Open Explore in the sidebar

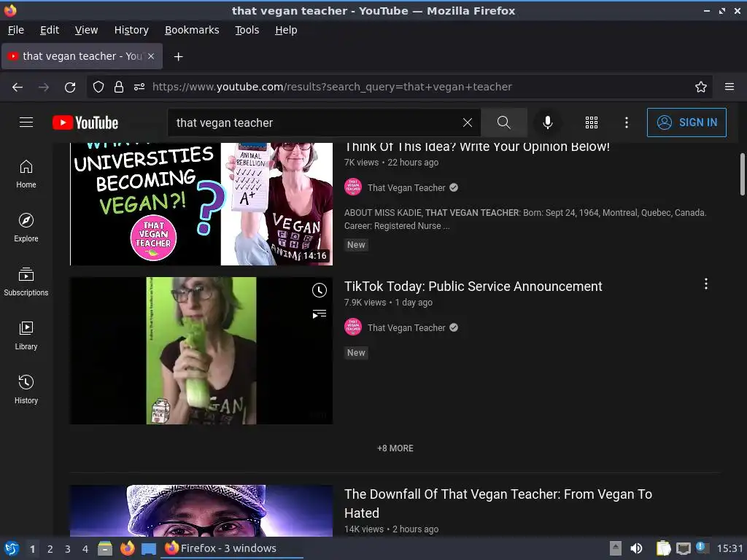click(x=26, y=228)
